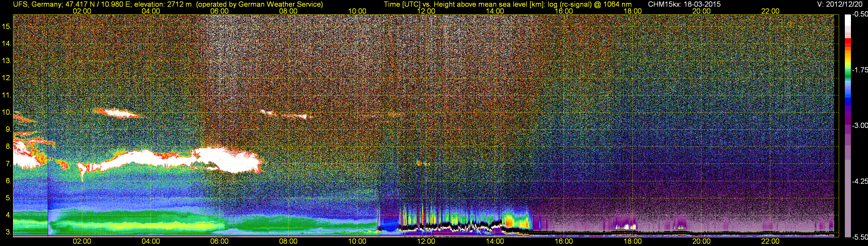Click the '15.' height axis label
This screenshot has height=246, width=868.
(x=7, y=26)
